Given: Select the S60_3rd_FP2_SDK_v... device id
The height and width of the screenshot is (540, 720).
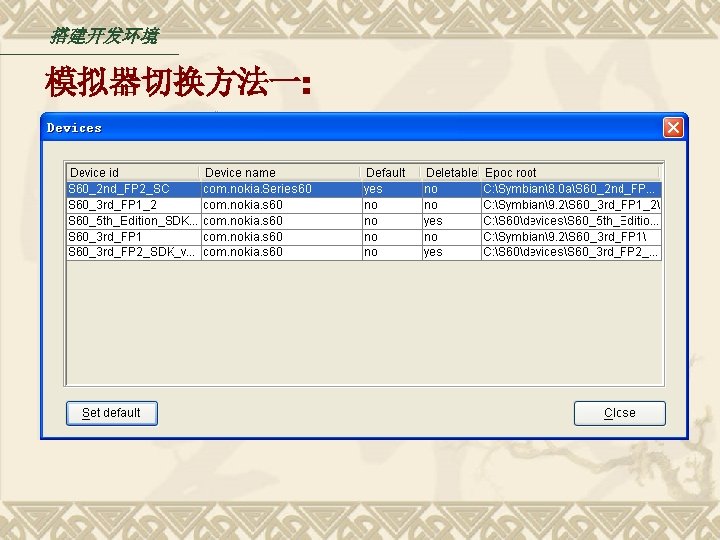Looking at the screenshot, I should (x=134, y=252).
